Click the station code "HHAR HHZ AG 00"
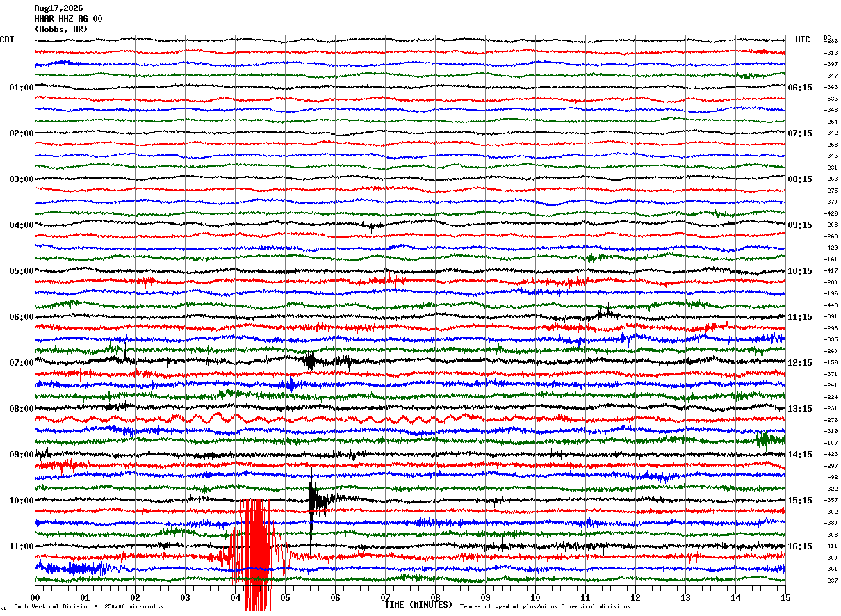The image size is (841, 616). pyautogui.click(x=68, y=19)
